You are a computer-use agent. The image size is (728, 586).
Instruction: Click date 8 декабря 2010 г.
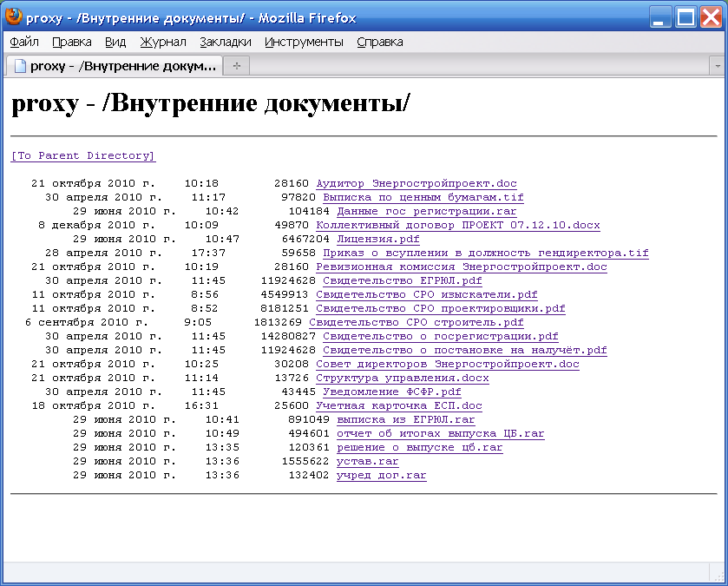tap(96, 225)
